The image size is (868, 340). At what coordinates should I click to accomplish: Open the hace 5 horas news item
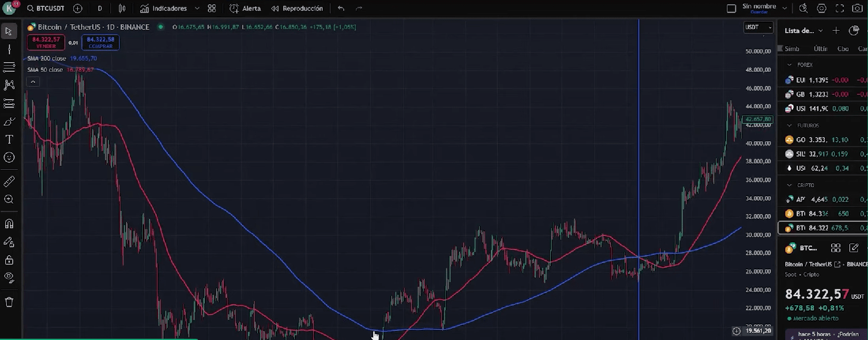tap(826, 334)
